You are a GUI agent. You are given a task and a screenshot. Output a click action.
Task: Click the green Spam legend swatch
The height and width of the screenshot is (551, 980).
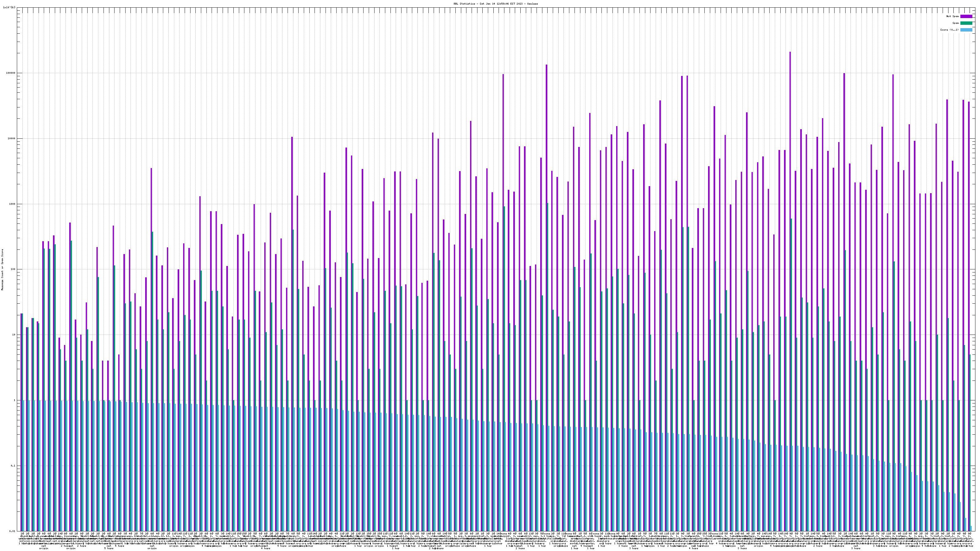[x=966, y=23]
